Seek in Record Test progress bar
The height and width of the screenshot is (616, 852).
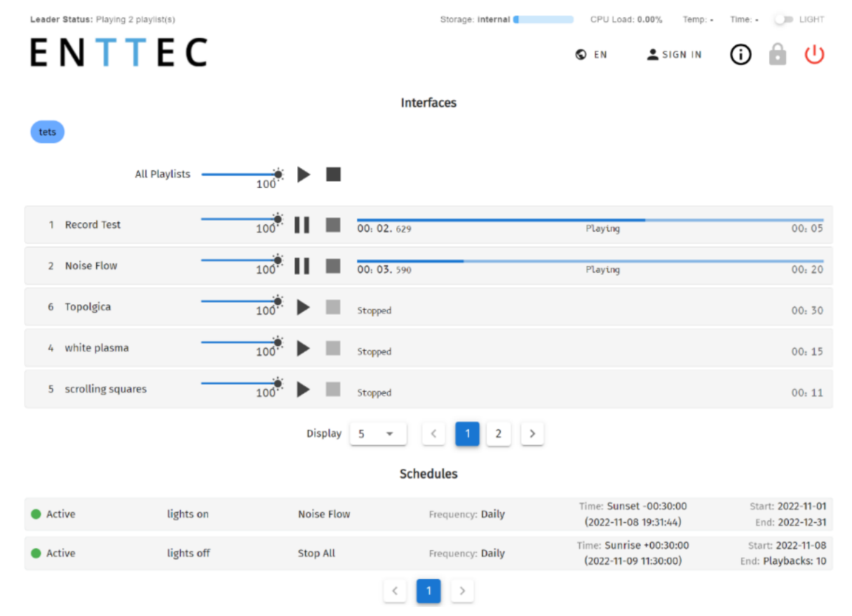[590, 220]
